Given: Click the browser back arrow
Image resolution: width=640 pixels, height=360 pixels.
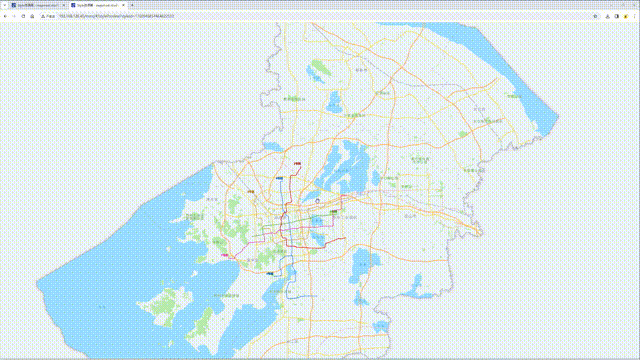Looking at the screenshot, I should click(x=5, y=16).
